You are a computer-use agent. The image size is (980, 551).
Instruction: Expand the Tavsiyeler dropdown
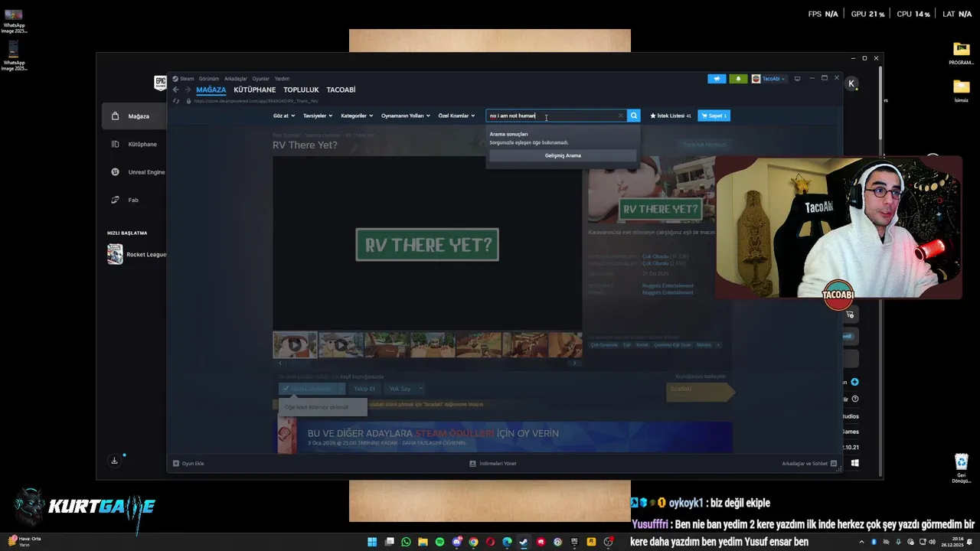pyautogui.click(x=318, y=116)
